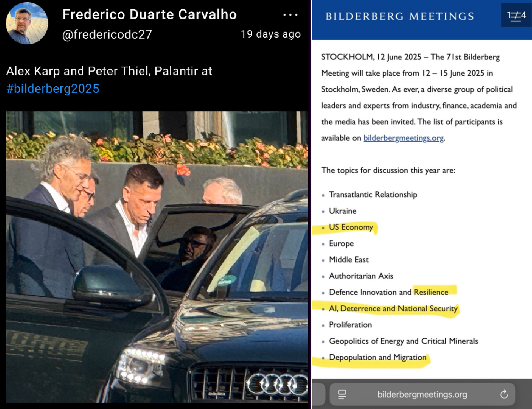532x409 pixels.
Task: Open the Bilderberg site hamburger menu
Action: click(x=516, y=16)
